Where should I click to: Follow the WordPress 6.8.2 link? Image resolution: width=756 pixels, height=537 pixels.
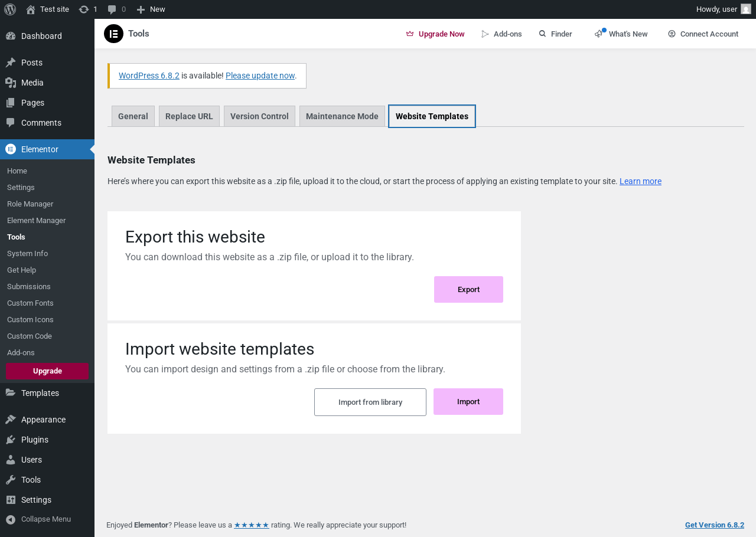(149, 76)
